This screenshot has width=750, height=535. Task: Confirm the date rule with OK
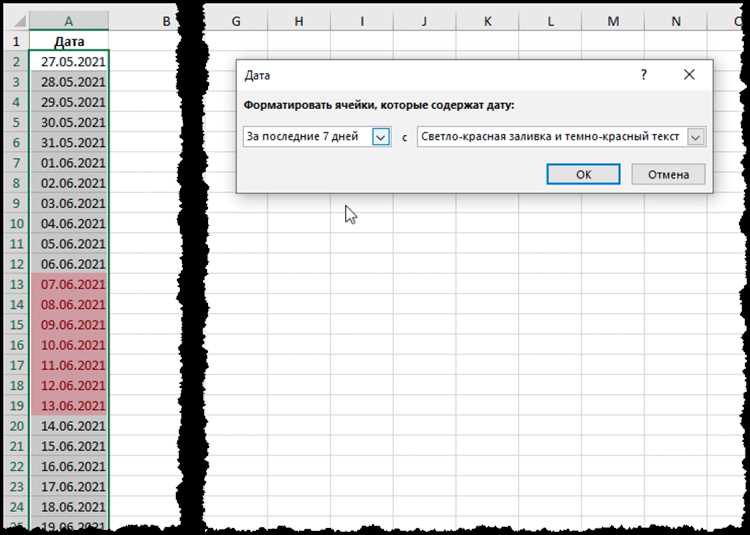click(583, 174)
